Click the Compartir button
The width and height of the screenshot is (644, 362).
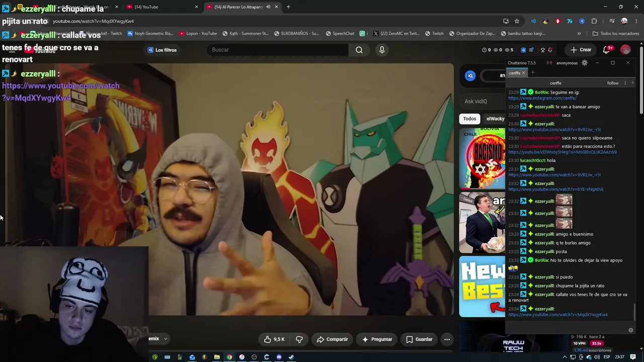point(332,339)
